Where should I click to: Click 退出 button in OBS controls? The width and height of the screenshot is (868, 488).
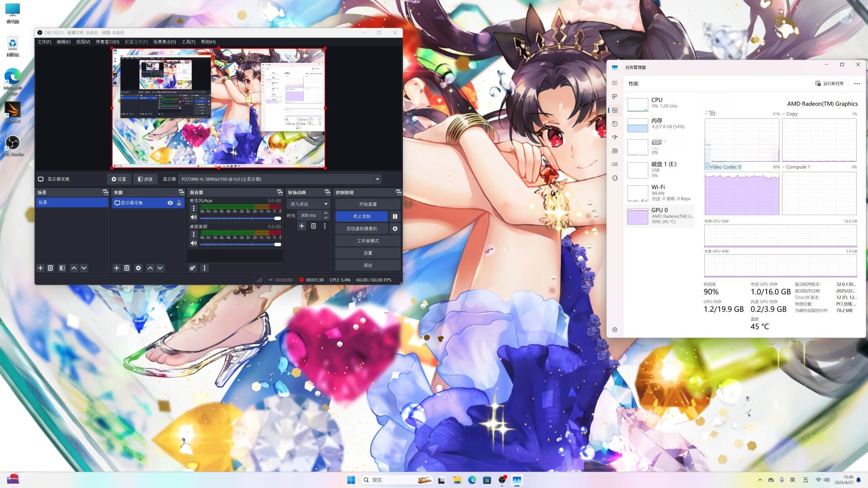[x=368, y=265]
